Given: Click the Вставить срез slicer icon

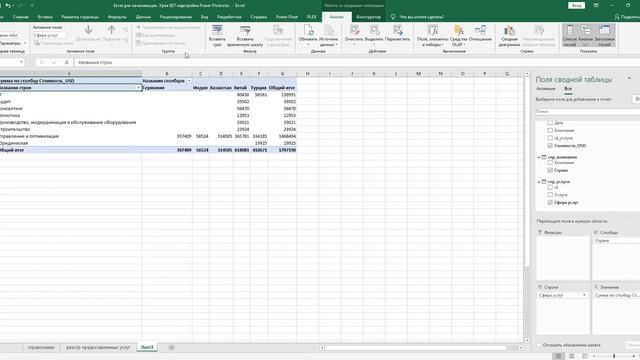Looking at the screenshot, I should pos(217,30).
